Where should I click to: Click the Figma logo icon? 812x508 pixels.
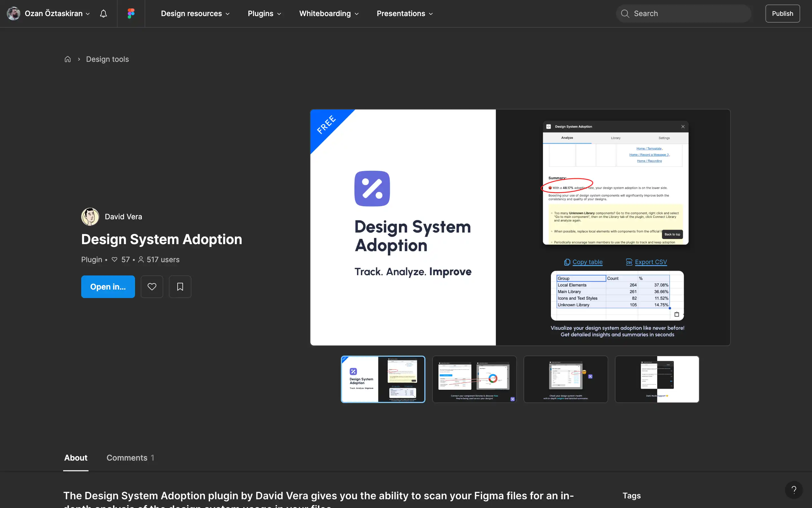131,14
